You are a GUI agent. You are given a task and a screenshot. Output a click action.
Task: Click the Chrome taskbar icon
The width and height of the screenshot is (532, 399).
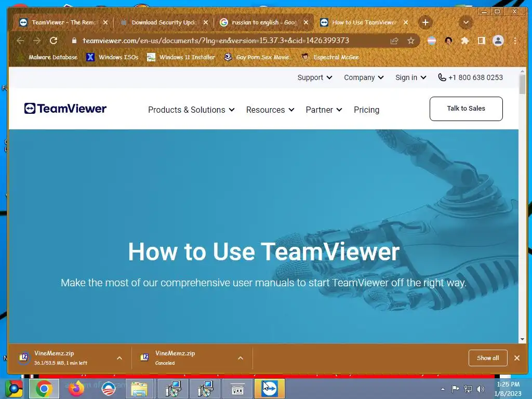(x=44, y=389)
